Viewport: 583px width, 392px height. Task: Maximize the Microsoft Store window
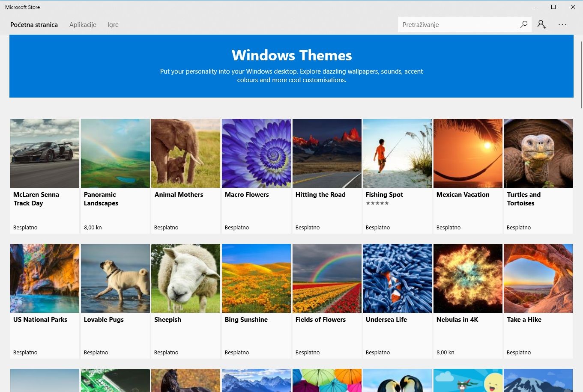point(553,7)
